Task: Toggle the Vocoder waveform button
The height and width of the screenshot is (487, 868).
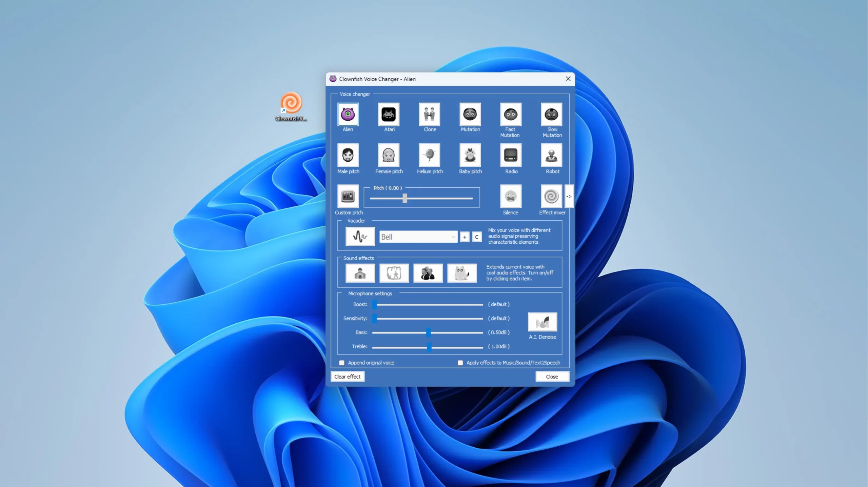Action: click(360, 236)
